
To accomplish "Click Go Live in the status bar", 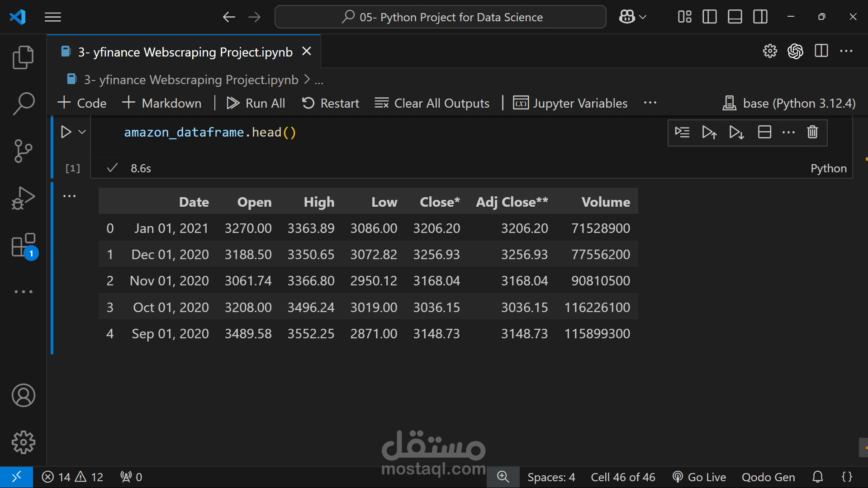I will tap(699, 477).
